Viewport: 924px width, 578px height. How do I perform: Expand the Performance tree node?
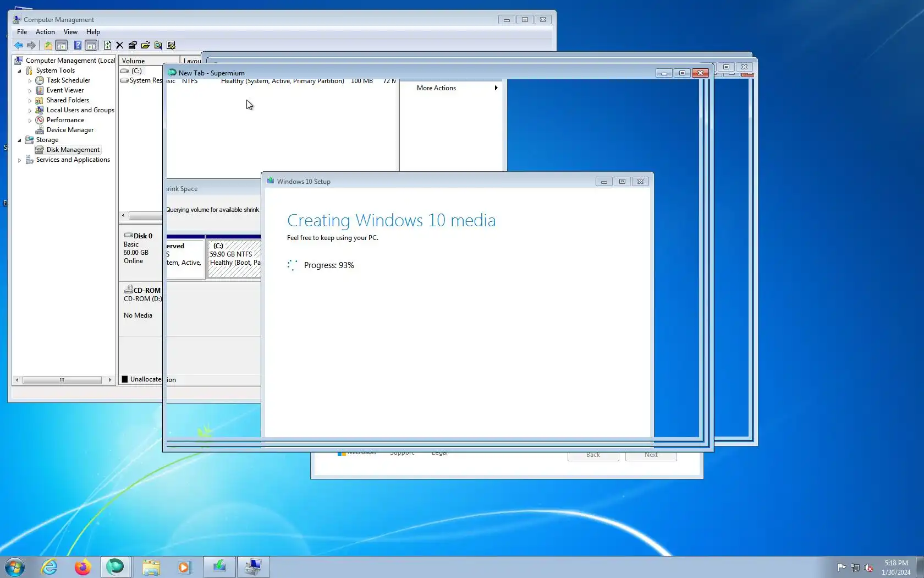click(30, 120)
